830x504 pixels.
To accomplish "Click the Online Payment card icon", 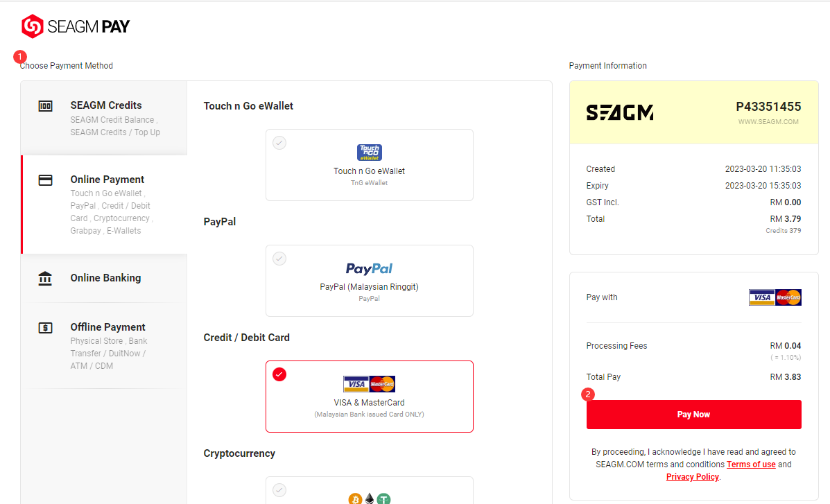I will [x=46, y=180].
